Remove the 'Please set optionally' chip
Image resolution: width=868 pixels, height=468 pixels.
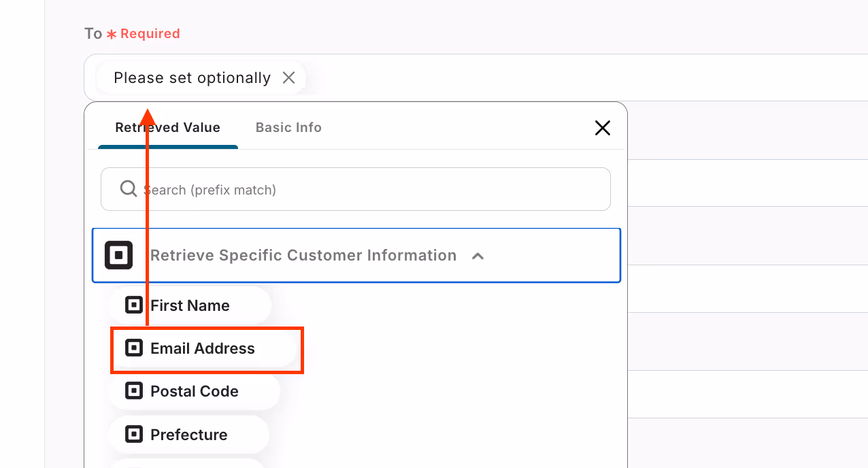[x=288, y=78]
